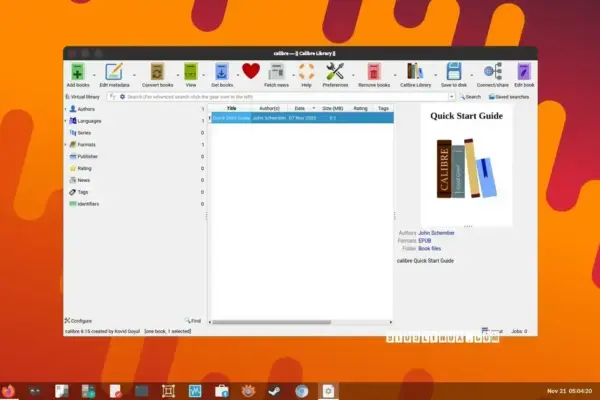Sort by the Title column header
This screenshot has height=400, width=600.
click(x=231, y=108)
